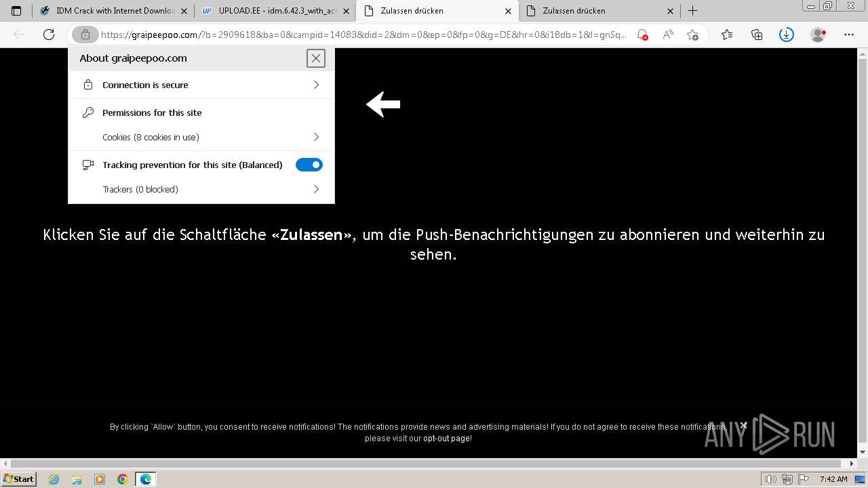Close the UPLOAD.EE tab
Screen dimensions: 868x488
click(x=346, y=11)
